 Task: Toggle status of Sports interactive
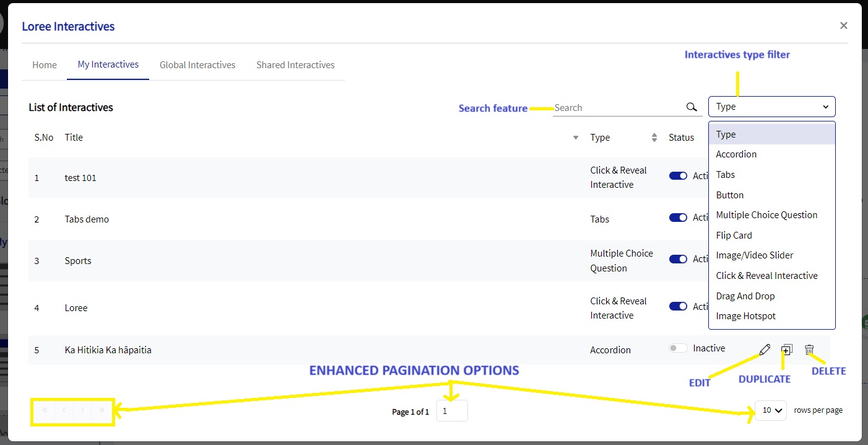[678, 259]
